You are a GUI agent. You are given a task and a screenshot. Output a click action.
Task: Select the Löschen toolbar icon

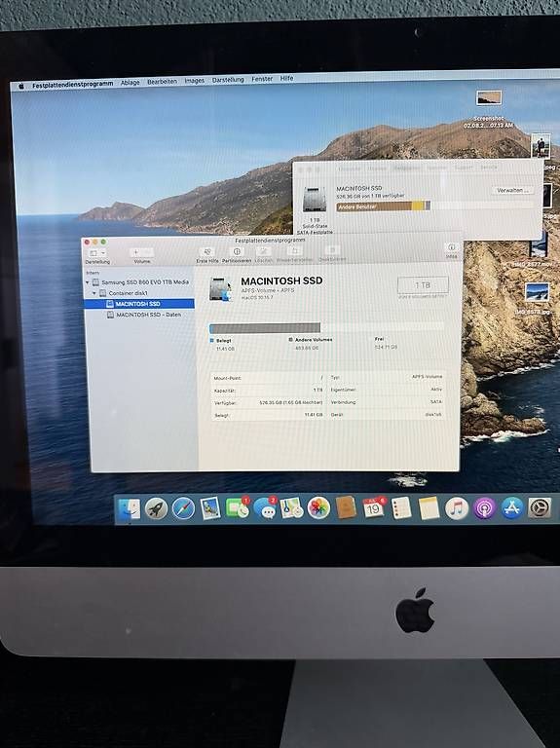click(x=263, y=251)
